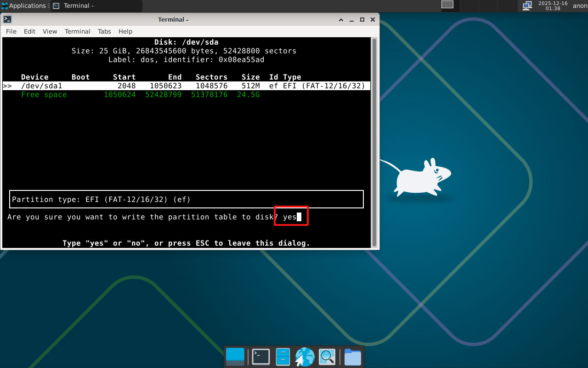Viewport: 588px width, 368px height.
Task: Open the Edit menu
Action: click(x=29, y=31)
